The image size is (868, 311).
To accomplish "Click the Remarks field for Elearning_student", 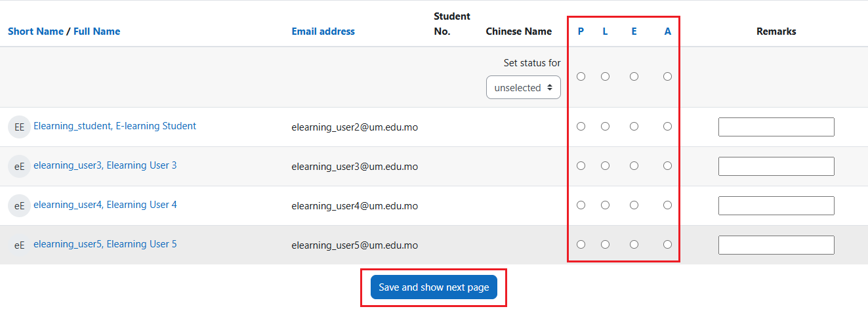I will (x=776, y=127).
